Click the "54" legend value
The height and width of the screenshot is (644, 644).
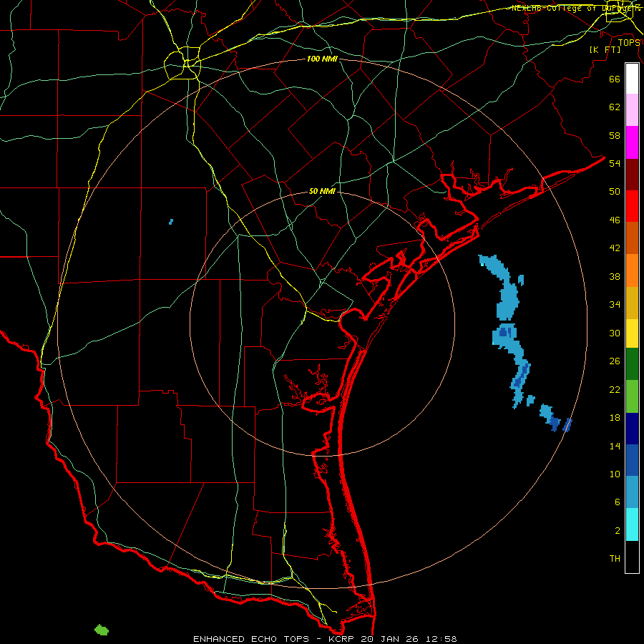[x=615, y=163]
